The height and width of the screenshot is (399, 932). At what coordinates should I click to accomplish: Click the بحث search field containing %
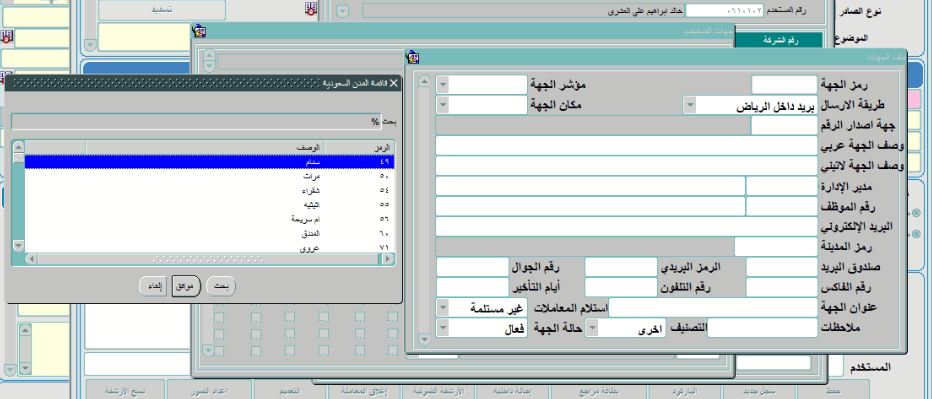point(196,121)
